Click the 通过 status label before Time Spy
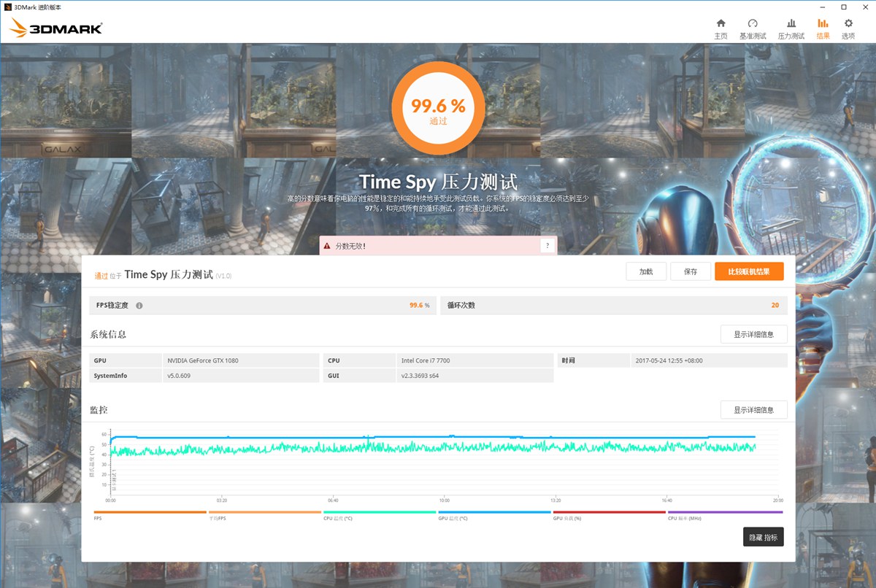This screenshot has width=876, height=588. pyautogui.click(x=101, y=276)
